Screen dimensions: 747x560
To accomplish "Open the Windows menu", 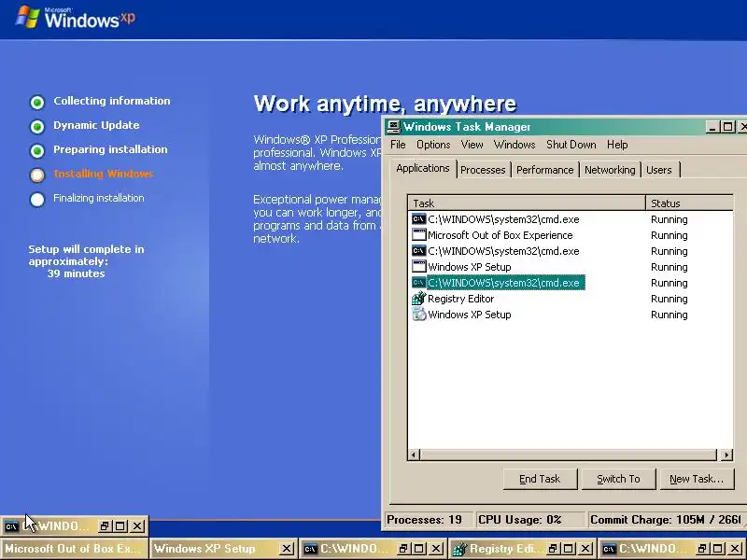I will point(514,145).
